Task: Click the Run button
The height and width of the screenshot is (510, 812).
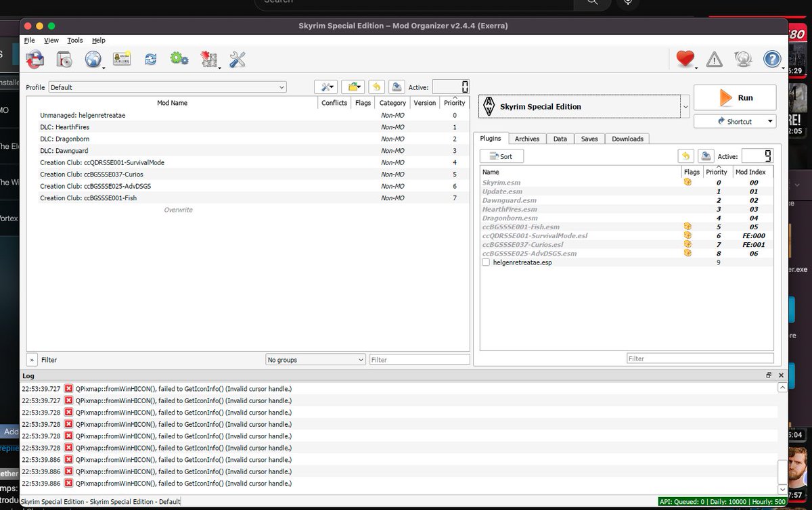Action: (x=735, y=97)
